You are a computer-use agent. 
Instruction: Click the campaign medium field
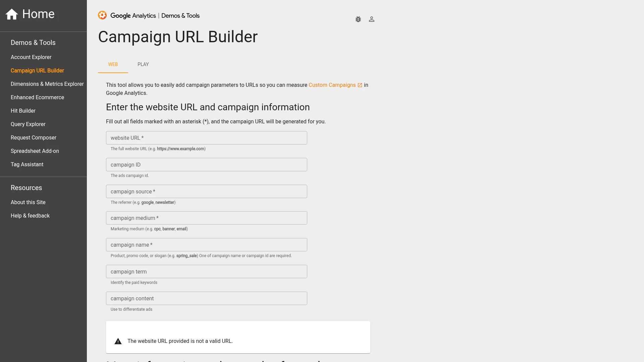pos(206,218)
